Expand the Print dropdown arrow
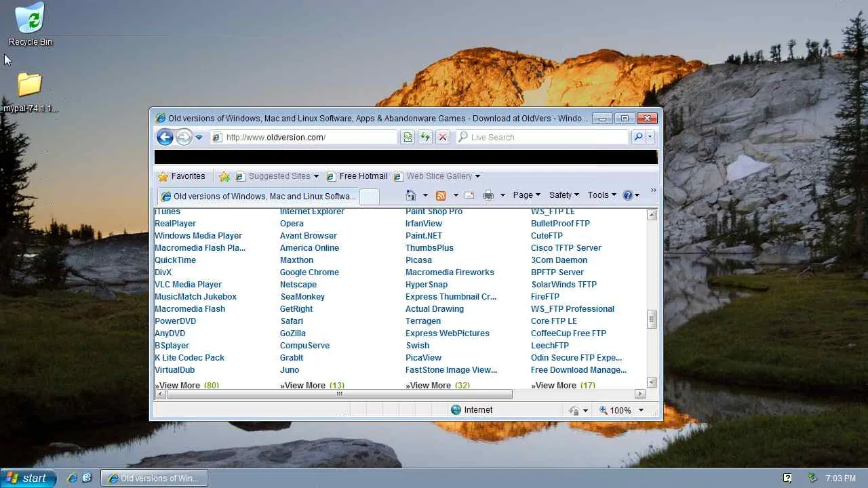 pos(502,195)
